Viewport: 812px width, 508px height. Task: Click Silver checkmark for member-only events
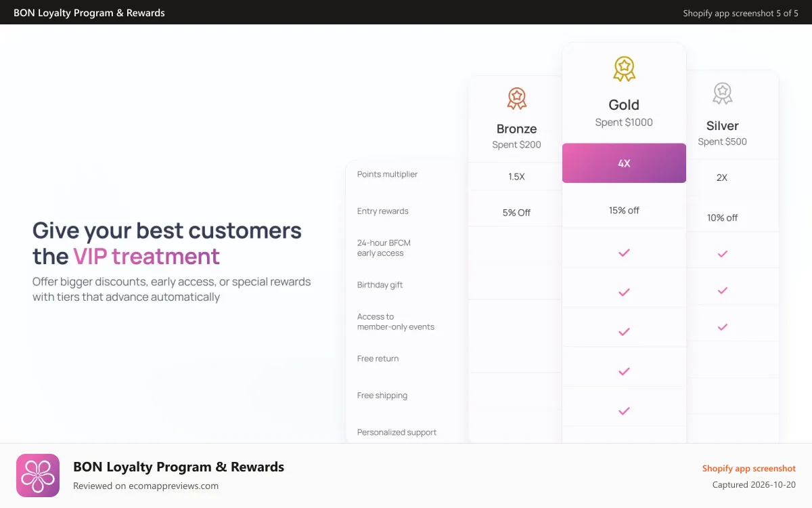coord(723,326)
